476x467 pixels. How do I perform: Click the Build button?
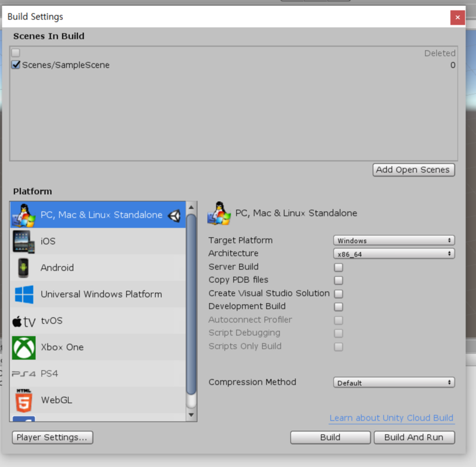[x=330, y=438]
